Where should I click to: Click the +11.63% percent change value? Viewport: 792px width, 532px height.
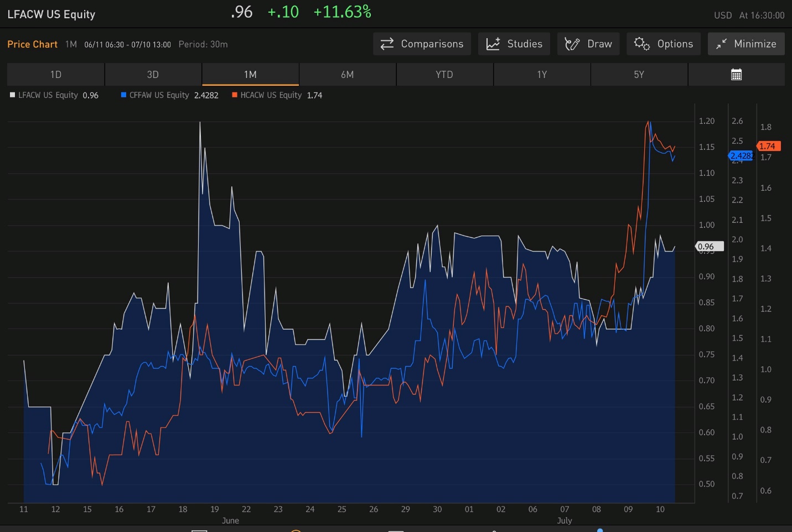pos(343,12)
